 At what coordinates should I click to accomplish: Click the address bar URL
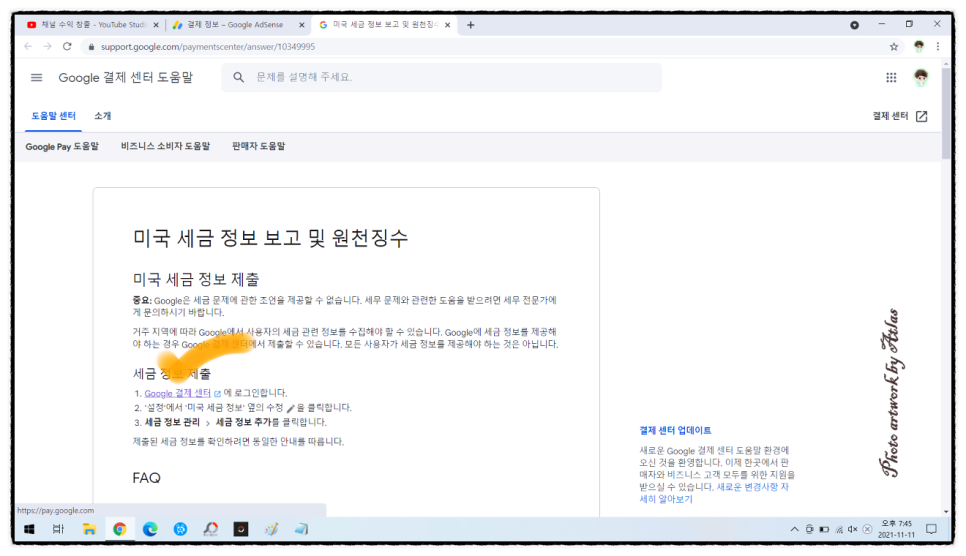tap(208, 47)
